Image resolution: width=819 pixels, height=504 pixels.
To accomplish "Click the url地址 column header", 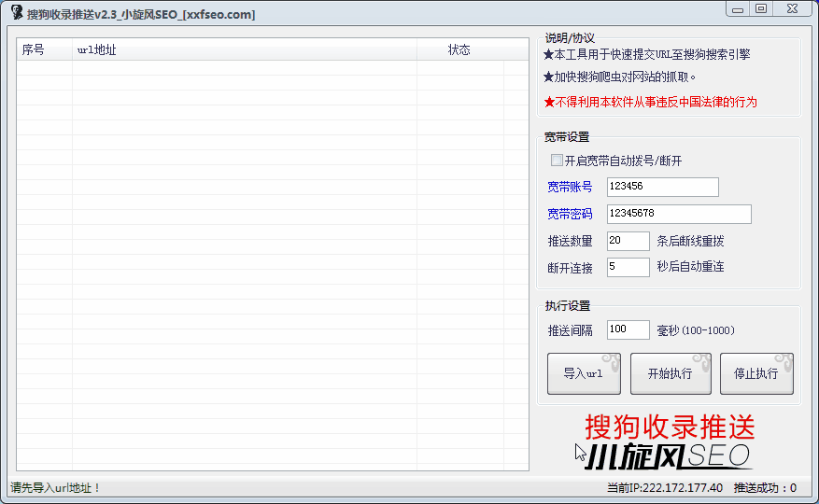I will (245, 49).
